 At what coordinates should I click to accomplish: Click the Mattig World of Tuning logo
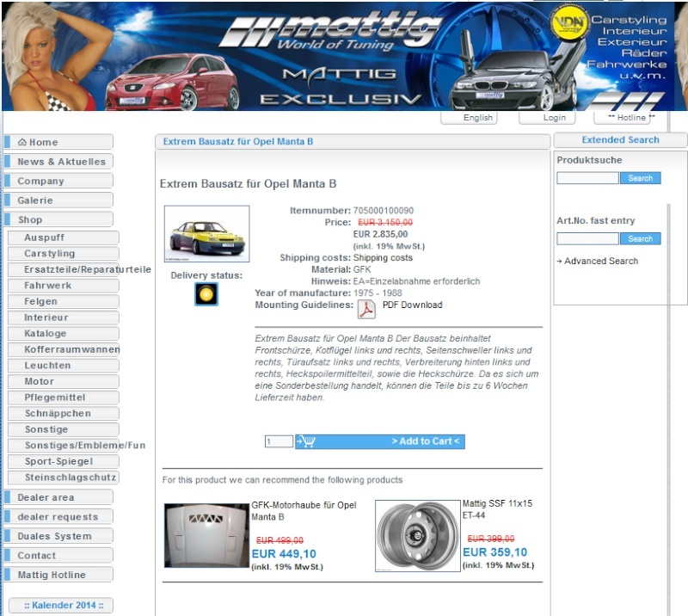click(x=332, y=30)
